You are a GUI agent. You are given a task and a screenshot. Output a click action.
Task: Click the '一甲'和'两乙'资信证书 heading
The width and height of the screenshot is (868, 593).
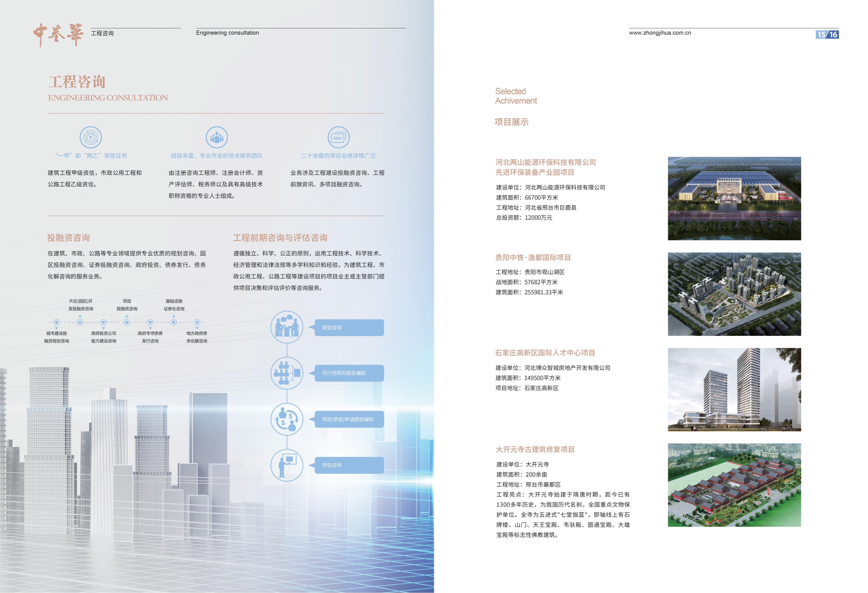click(x=91, y=156)
